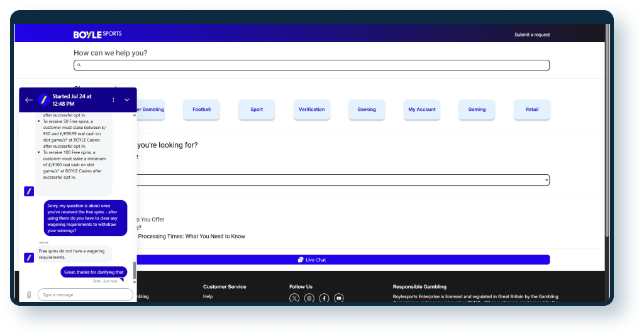Screen dimensions: 644x336
Task: Open the YouTube social icon
Action: point(339,298)
